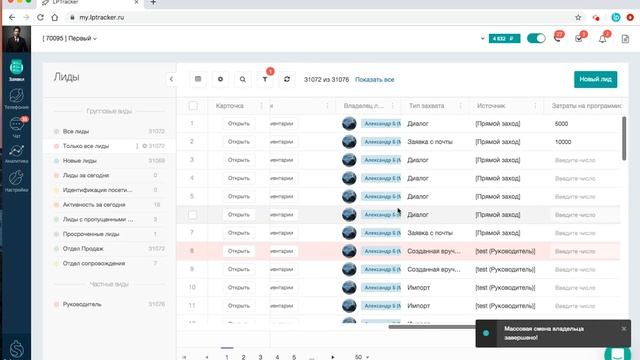Open the filter funnel icon
This screenshot has height=360, width=640.
265,79
